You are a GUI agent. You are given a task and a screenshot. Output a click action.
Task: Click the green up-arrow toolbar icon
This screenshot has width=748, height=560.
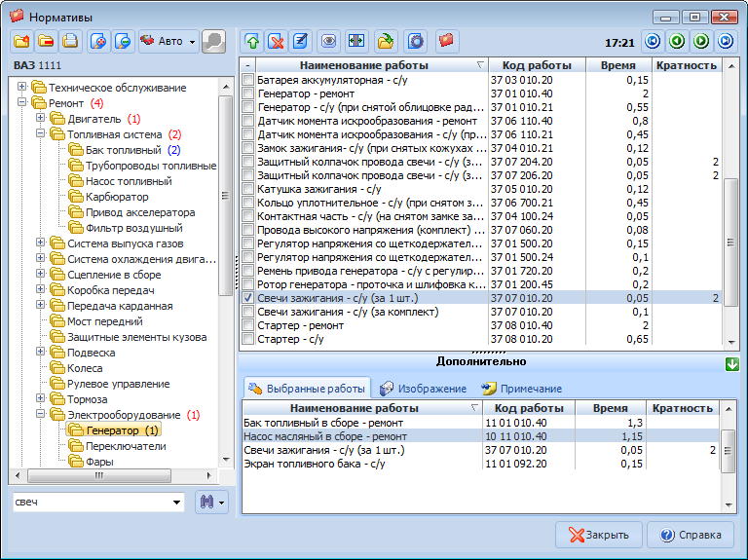(x=252, y=42)
